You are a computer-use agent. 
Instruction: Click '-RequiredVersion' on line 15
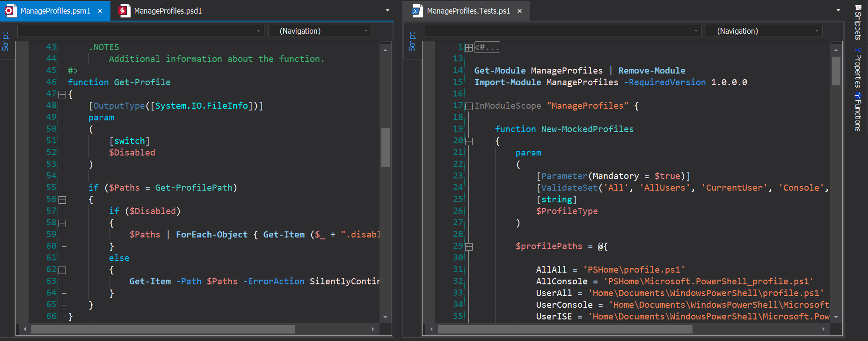665,82
